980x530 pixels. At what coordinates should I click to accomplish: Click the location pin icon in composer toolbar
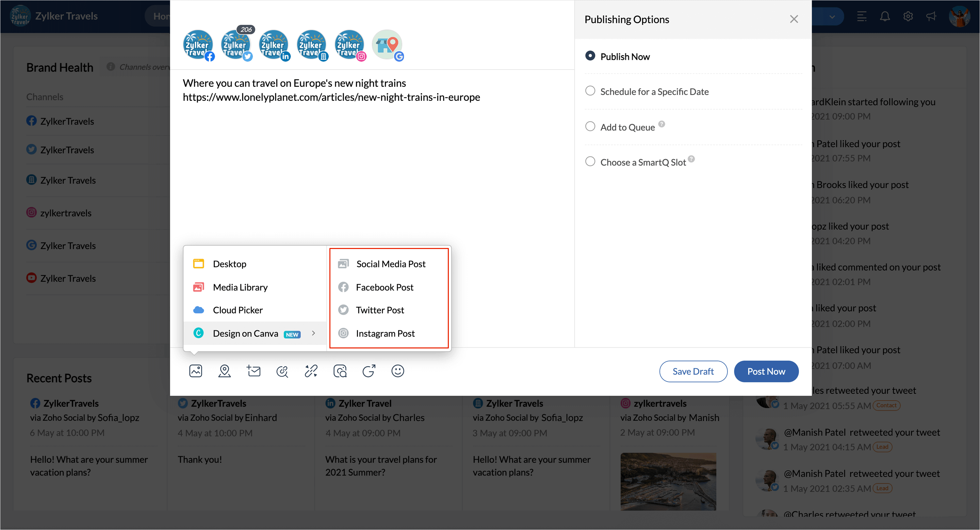point(225,371)
